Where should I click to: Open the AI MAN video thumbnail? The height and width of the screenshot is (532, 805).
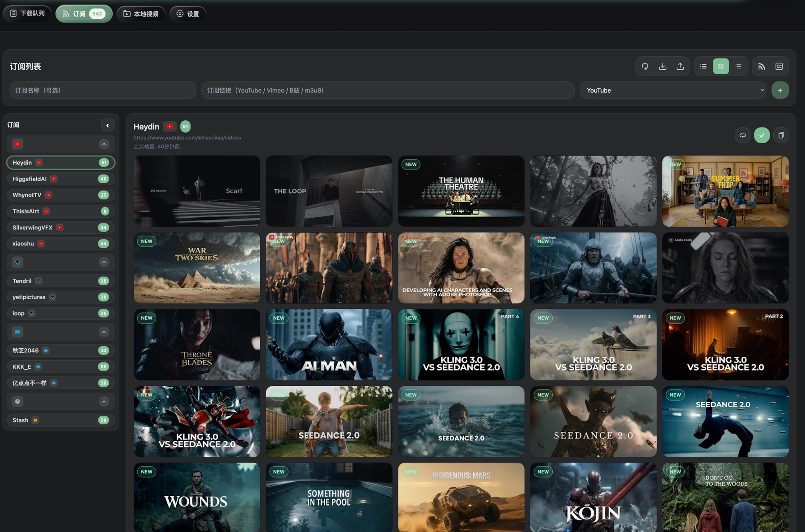point(329,345)
